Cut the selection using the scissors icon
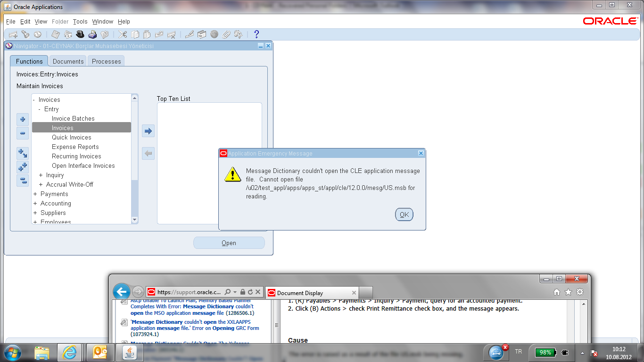This screenshot has height=362, width=644. click(x=122, y=34)
